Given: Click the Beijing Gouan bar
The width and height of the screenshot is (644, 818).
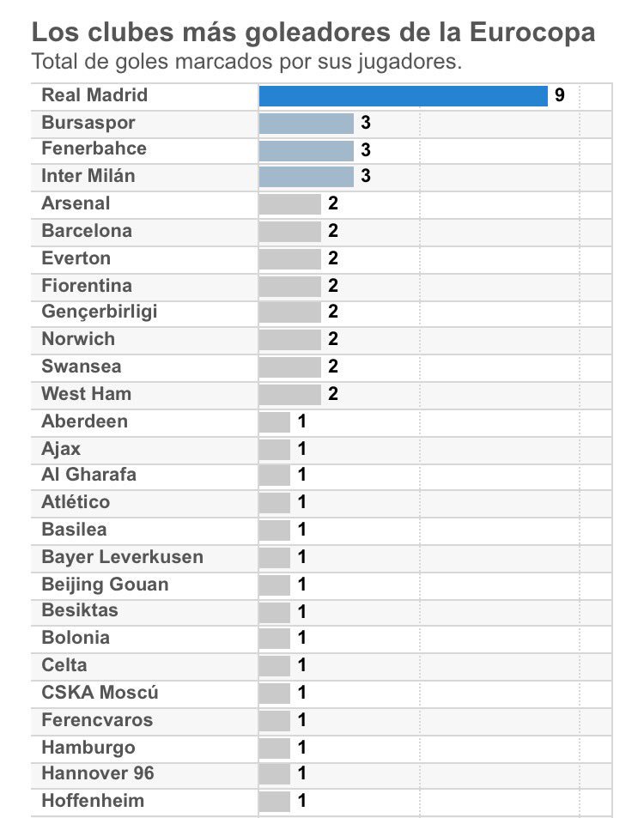Looking at the screenshot, I should tap(275, 585).
